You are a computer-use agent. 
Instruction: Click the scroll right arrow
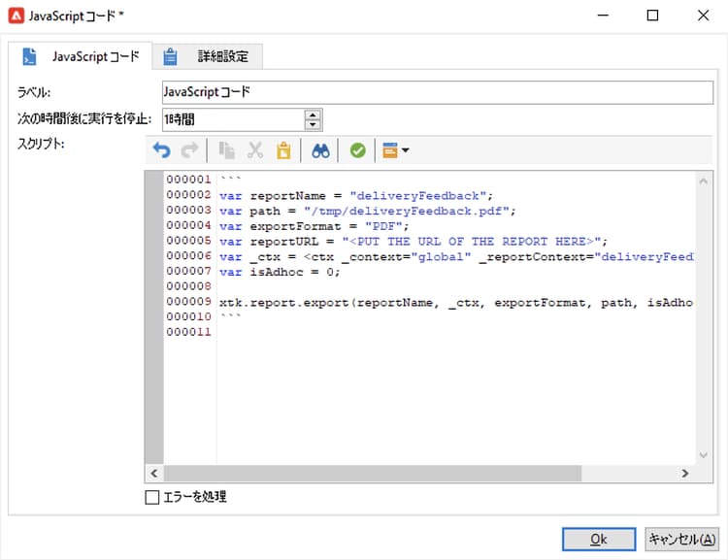[685, 474]
